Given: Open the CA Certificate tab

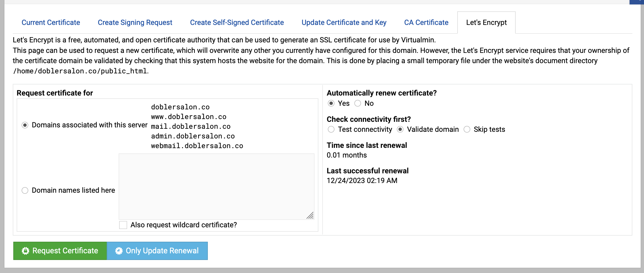Looking at the screenshot, I should [x=426, y=22].
